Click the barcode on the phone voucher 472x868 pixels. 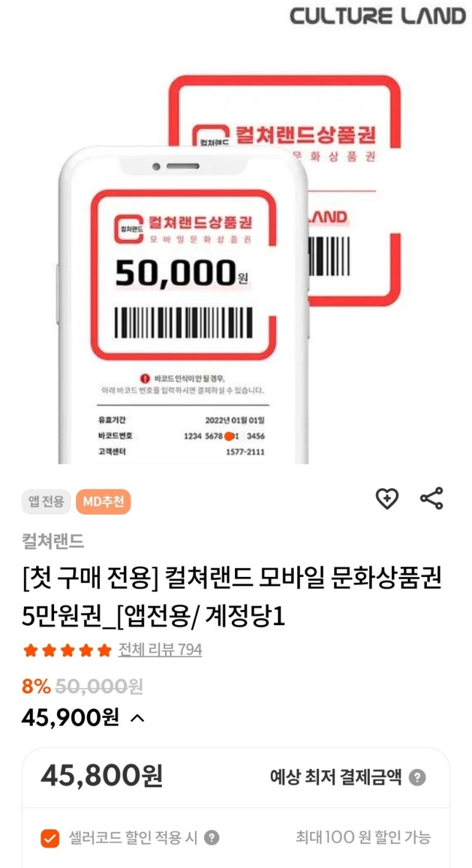coord(183,323)
